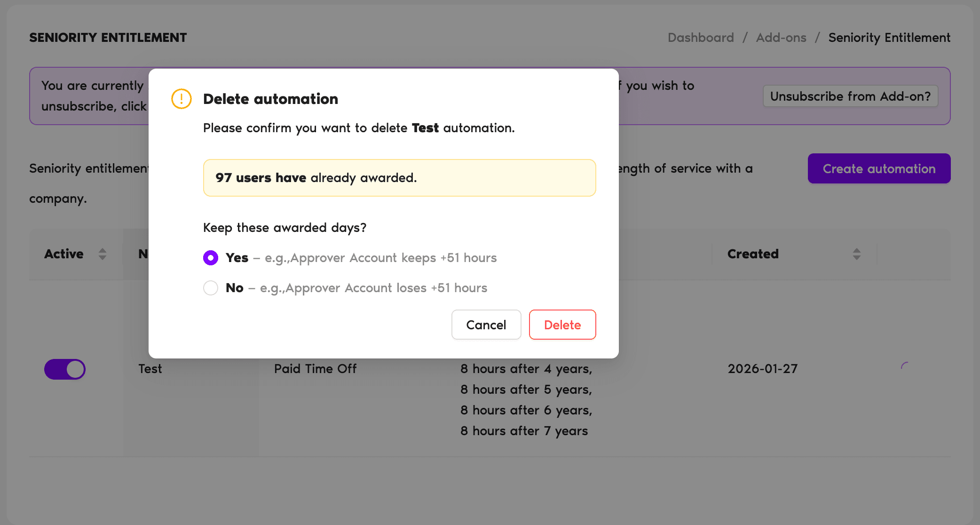Cancel the delete automation dialog
Screen dimensions: 980x525
[x=486, y=325]
